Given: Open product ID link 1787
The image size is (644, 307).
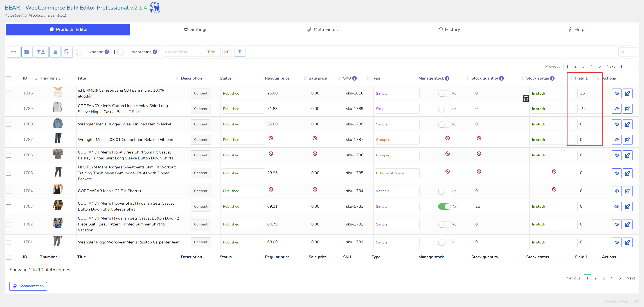Looking at the screenshot, I should (x=28, y=140).
